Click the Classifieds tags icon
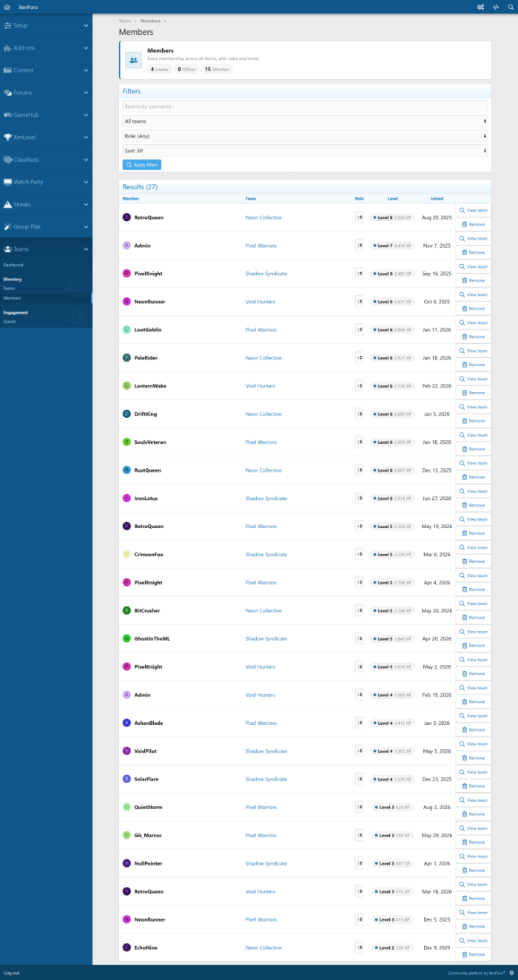Viewport: 518px width, 980px height. click(7, 160)
